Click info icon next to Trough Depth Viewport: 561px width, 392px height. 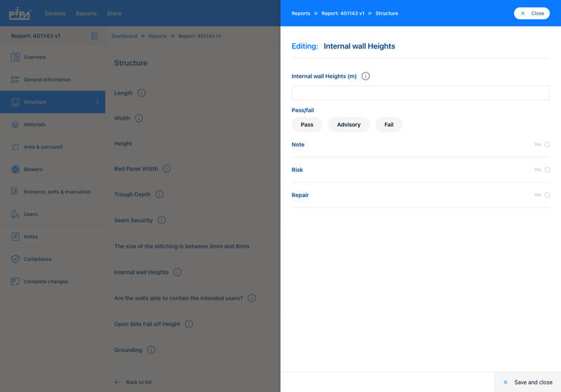[159, 194]
